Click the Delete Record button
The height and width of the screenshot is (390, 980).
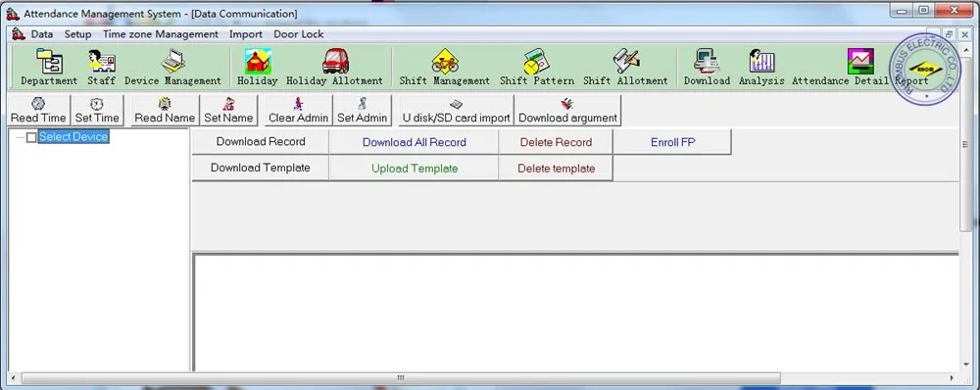(556, 142)
